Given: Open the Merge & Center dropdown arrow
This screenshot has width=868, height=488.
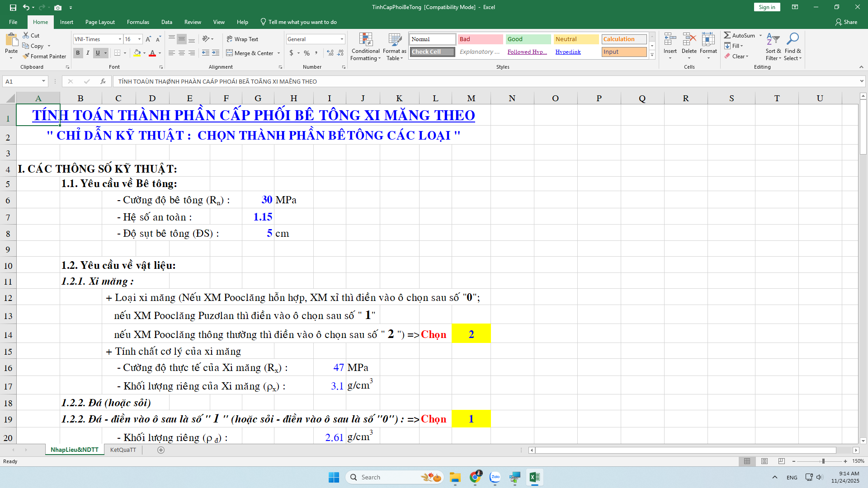Looking at the screenshot, I should [278, 53].
